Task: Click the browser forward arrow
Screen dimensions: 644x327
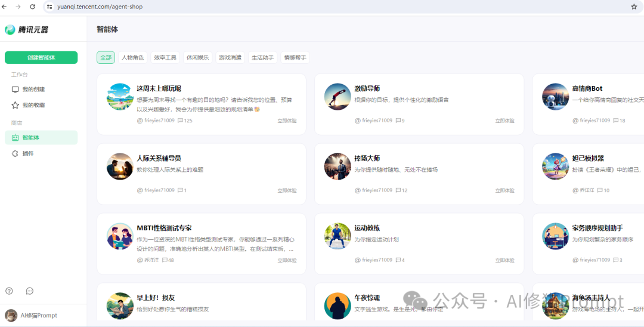Action: tap(18, 7)
